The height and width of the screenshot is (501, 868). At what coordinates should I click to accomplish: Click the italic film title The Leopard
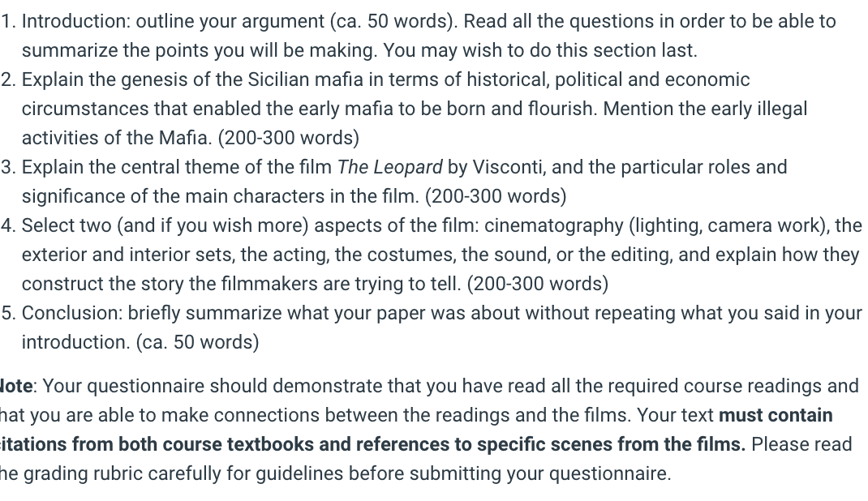tap(389, 167)
